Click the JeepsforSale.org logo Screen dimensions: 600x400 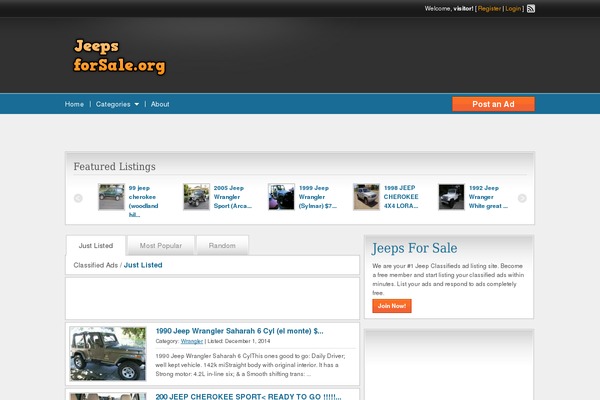coord(119,56)
